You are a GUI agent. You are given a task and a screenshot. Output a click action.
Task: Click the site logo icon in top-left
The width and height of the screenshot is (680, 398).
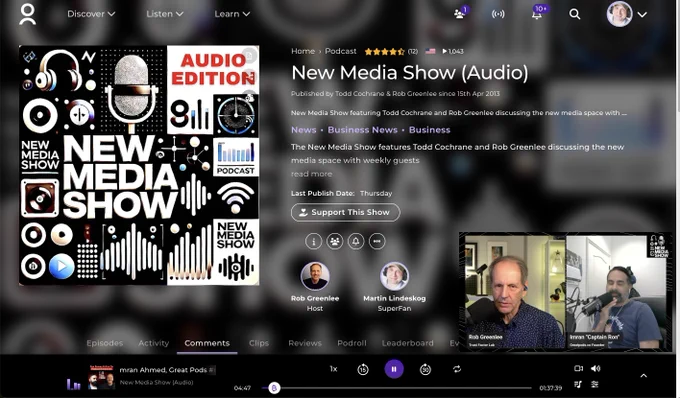coord(28,14)
